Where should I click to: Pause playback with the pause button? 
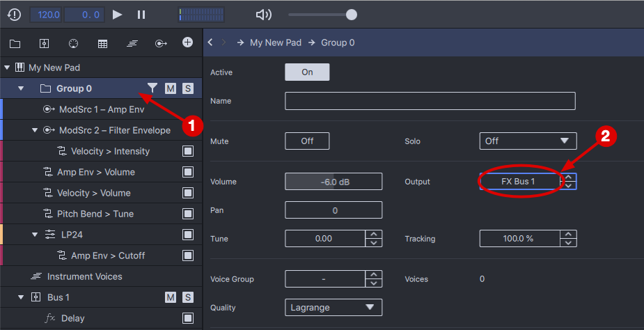(141, 15)
